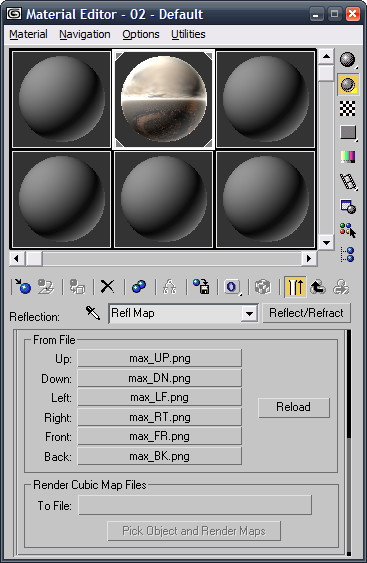
Task: Click the vertical scrollbar thumb by samples
Action: click(x=326, y=73)
